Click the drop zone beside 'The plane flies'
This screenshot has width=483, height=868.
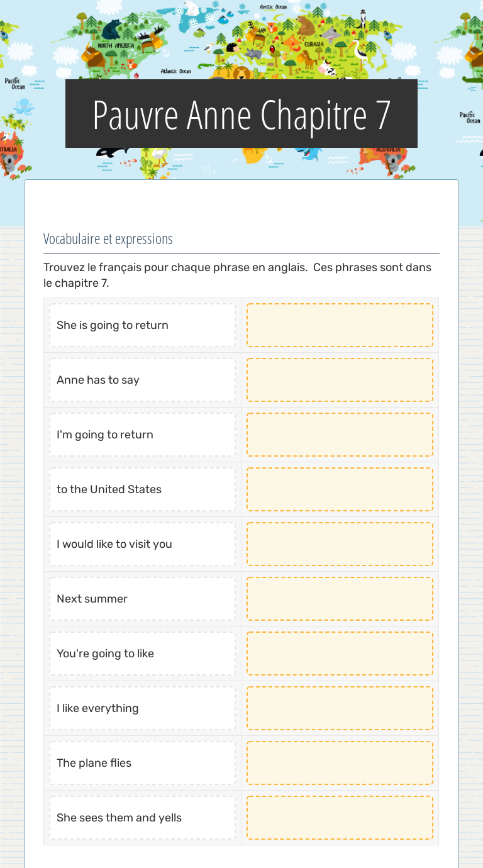pos(340,763)
